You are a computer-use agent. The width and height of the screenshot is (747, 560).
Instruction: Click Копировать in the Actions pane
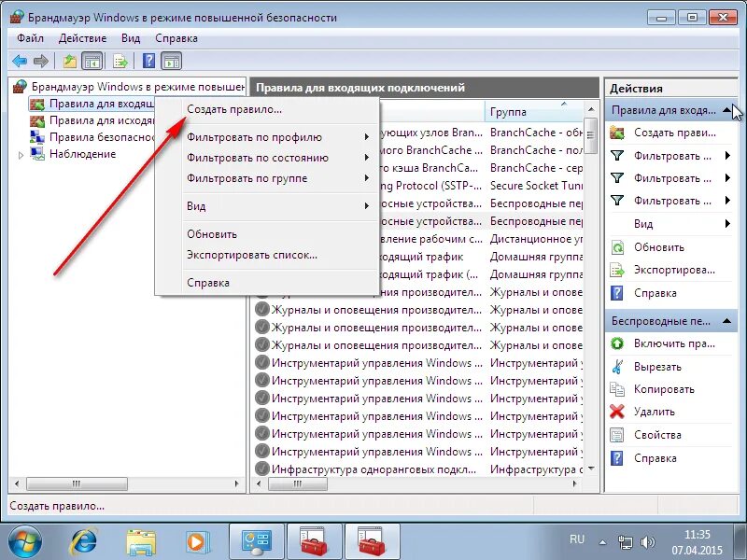click(x=664, y=389)
